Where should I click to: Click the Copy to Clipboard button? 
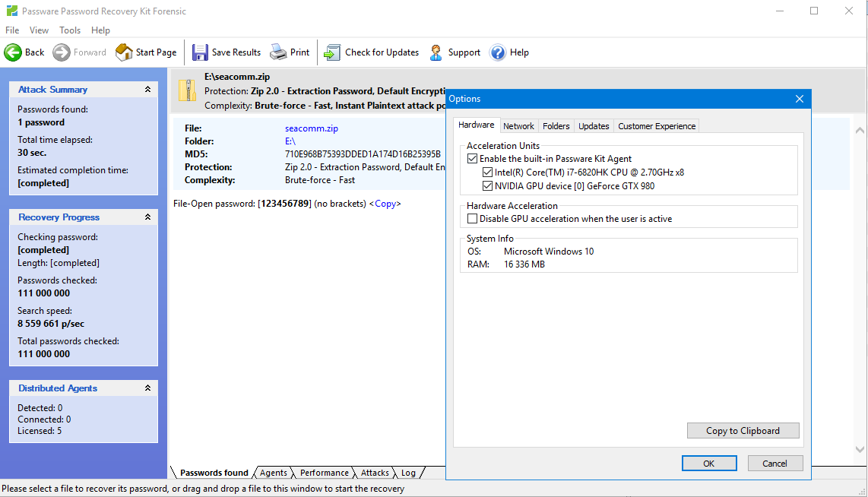click(743, 431)
